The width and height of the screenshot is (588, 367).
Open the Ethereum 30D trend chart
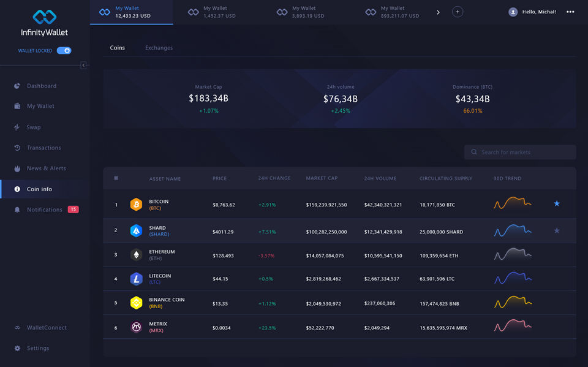[513, 254]
